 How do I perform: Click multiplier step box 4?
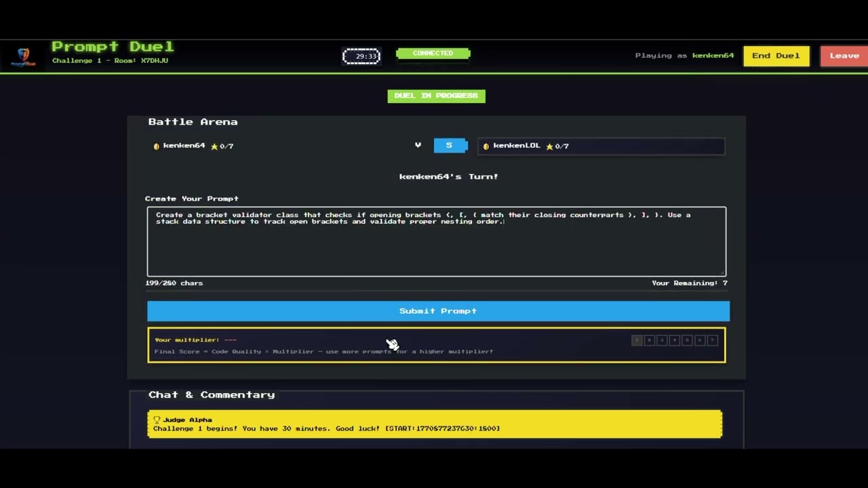pyautogui.click(x=674, y=340)
